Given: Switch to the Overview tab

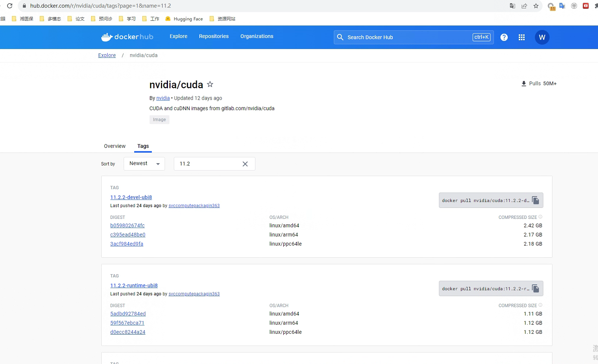Looking at the screenshot, I should [115, 146].
